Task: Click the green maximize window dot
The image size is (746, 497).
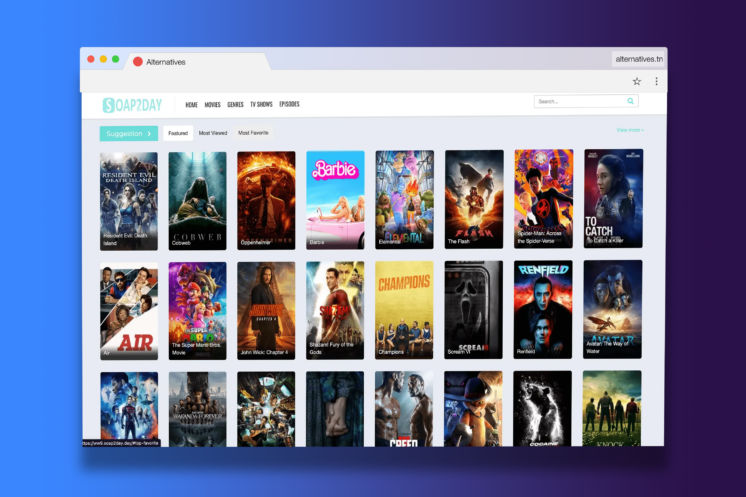Action: coord(115,59)
